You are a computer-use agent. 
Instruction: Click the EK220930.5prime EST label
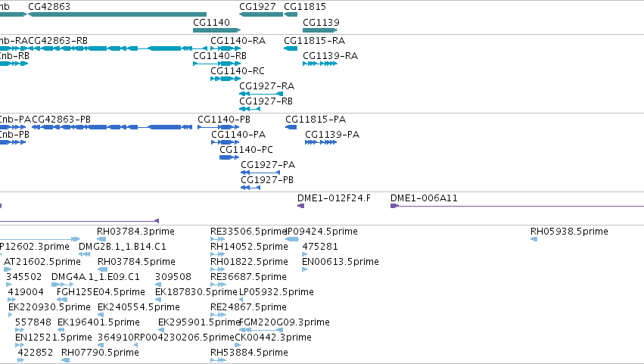[x=49, y=308]
